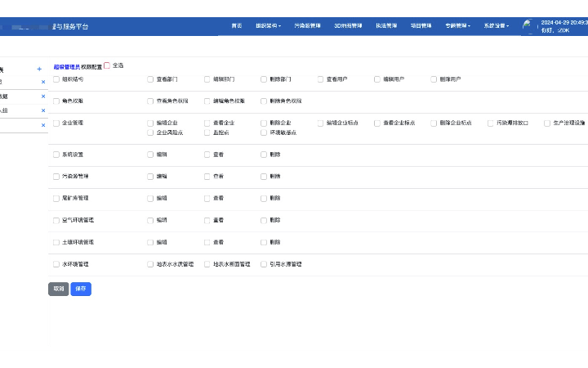Check the 空气环境管理 group checkbox
The width and height of the screenshot is (588, 368).
click(56, 221)
